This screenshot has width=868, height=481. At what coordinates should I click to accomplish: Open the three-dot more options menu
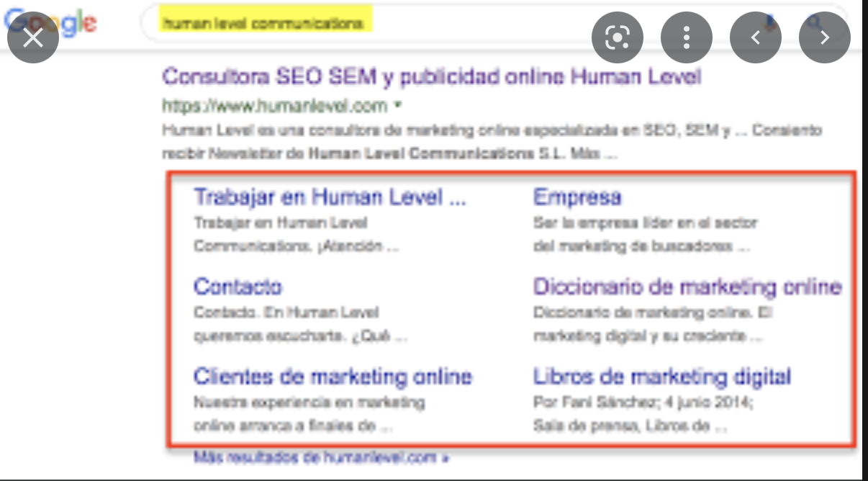coord(687,37)
